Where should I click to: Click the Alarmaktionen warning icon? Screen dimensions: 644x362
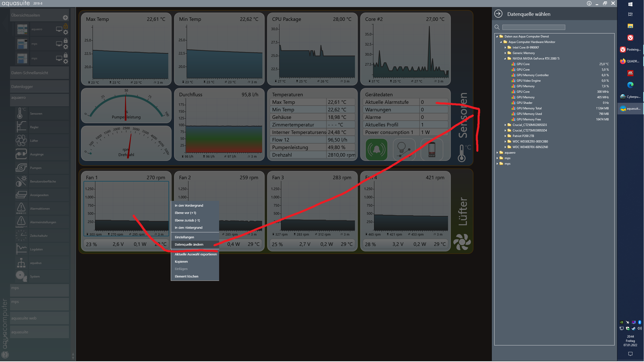click(x=21, y=208)
